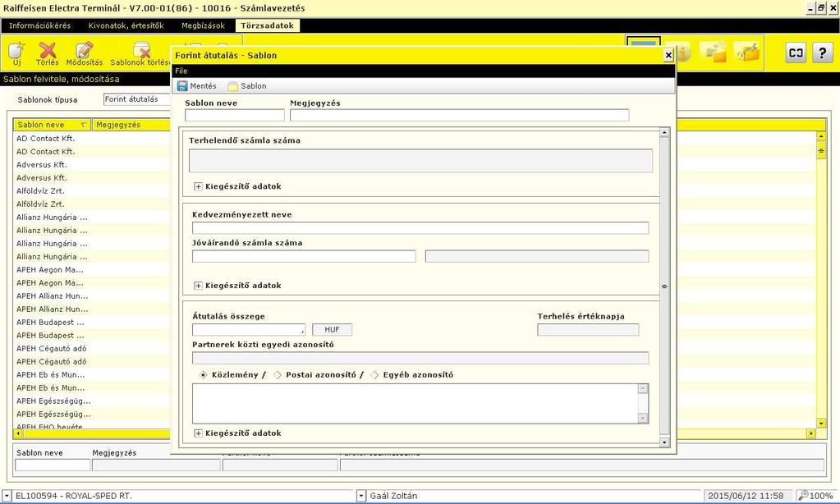This screenshot has width=840, height=504.
Task: Click the Partnerek közti egyedi azonosító field
Action: coord(420,358)
